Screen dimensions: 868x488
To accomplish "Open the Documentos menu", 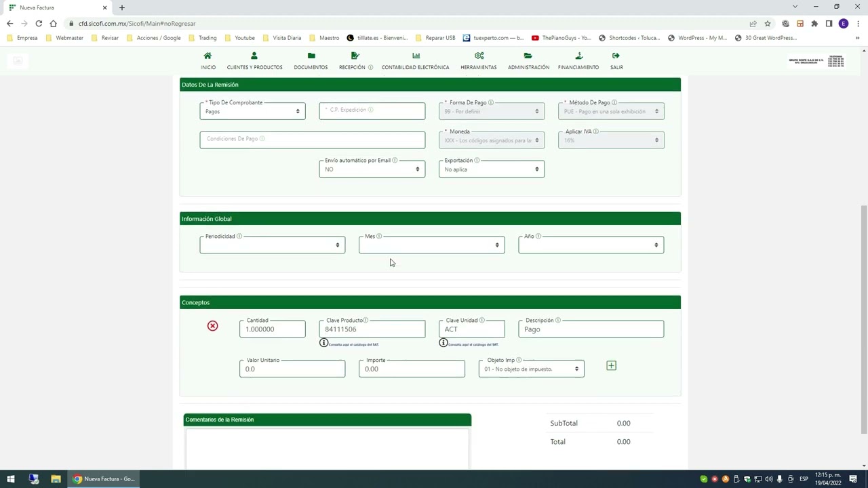I will (311, 60).
